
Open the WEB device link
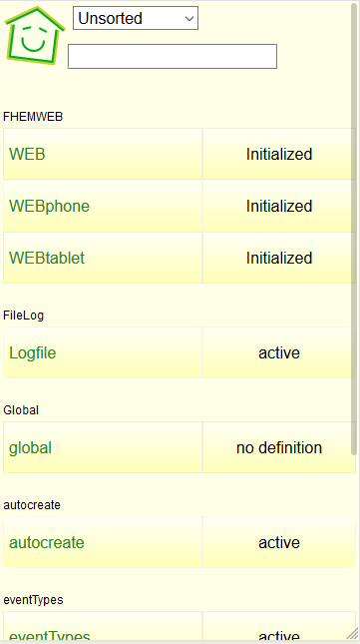tap(27, 154)
